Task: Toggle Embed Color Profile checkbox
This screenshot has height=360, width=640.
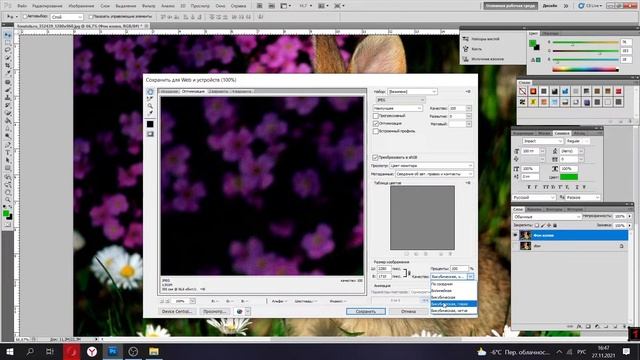Action: pos(376,131)
